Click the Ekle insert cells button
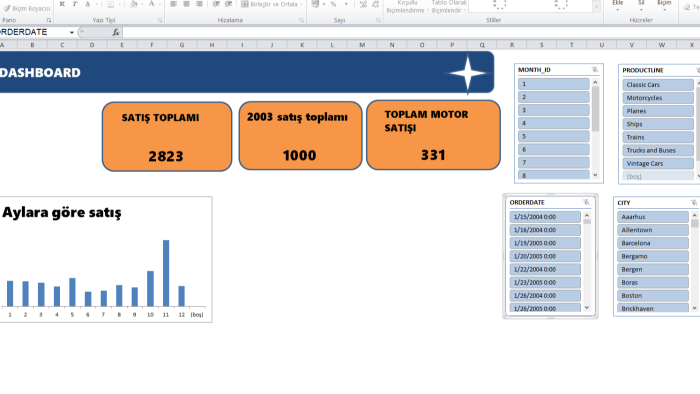This screenshot has width=700, height=394. tap(617, 4)
